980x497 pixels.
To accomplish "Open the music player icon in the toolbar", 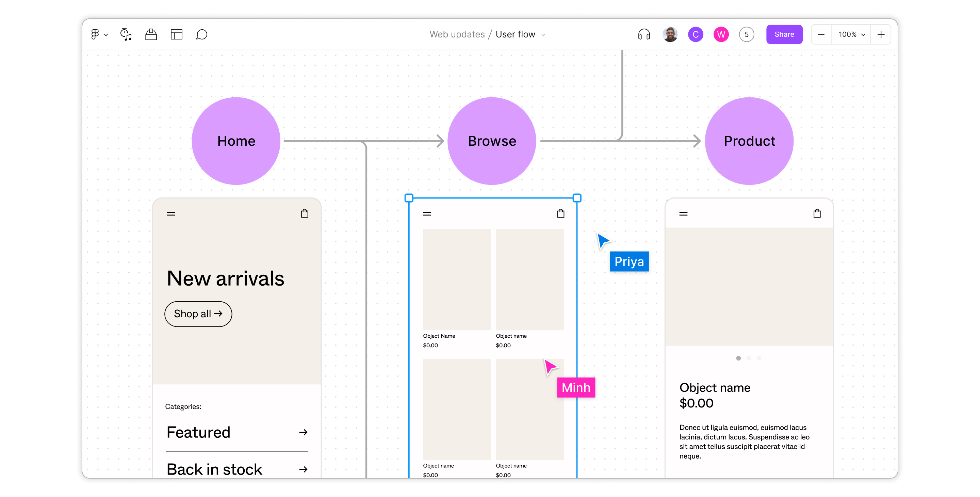I will point(126,34).
